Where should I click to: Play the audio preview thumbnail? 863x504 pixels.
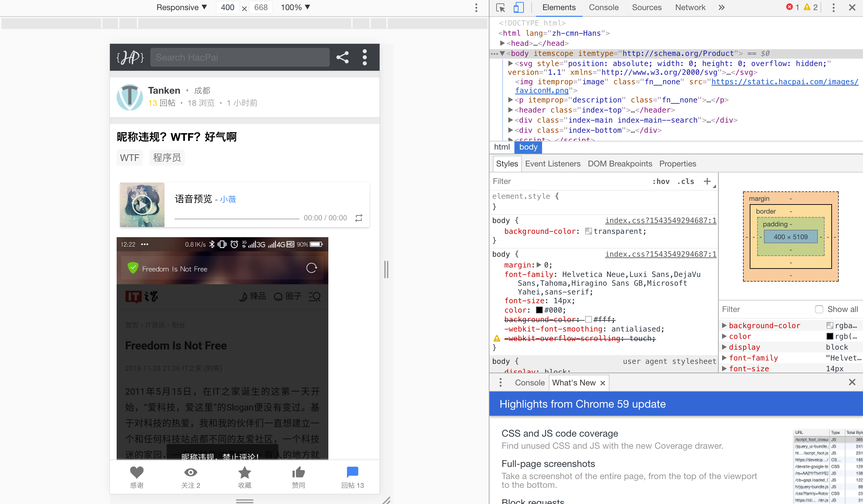click(142, 205)
